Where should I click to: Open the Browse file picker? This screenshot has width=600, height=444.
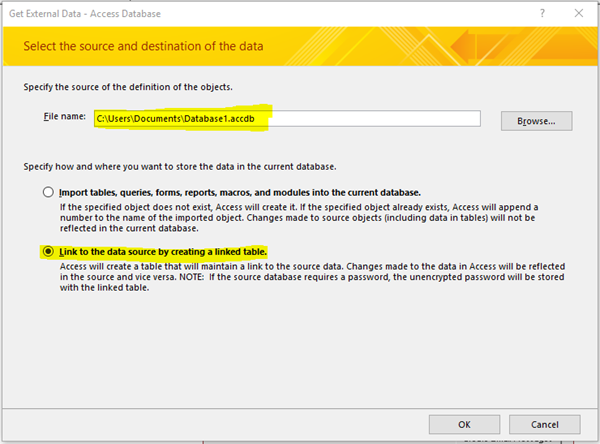tap(543, 120)
